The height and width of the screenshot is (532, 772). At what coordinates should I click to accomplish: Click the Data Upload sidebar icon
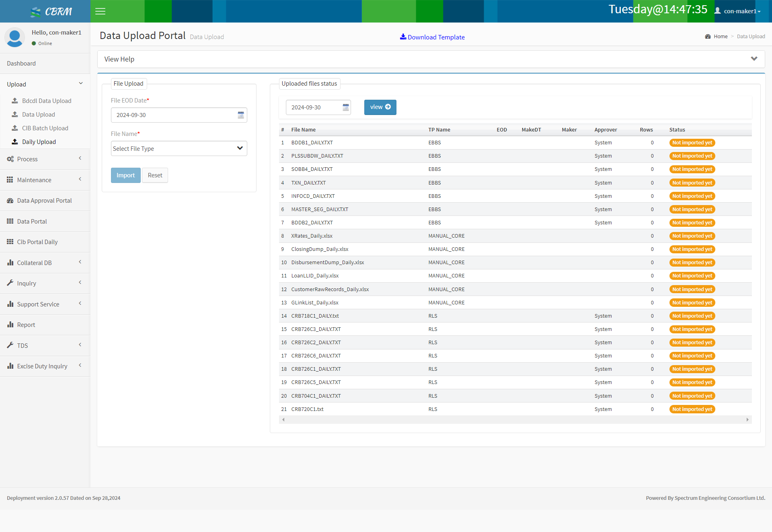point(15,114)
